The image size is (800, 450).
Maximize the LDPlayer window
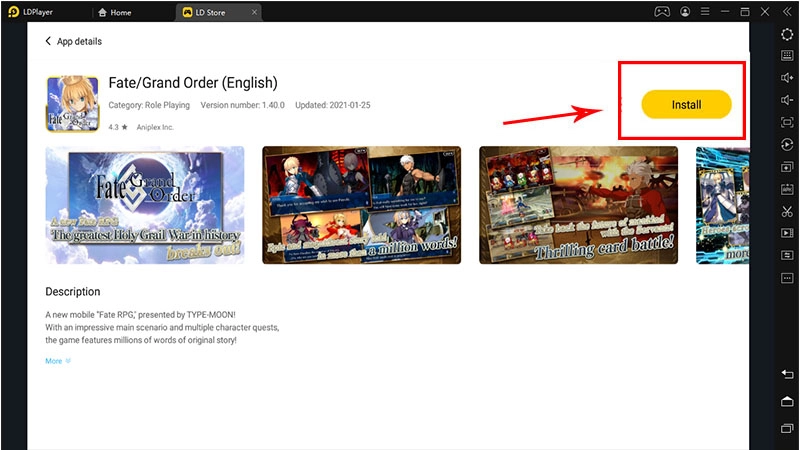point(745,11)
